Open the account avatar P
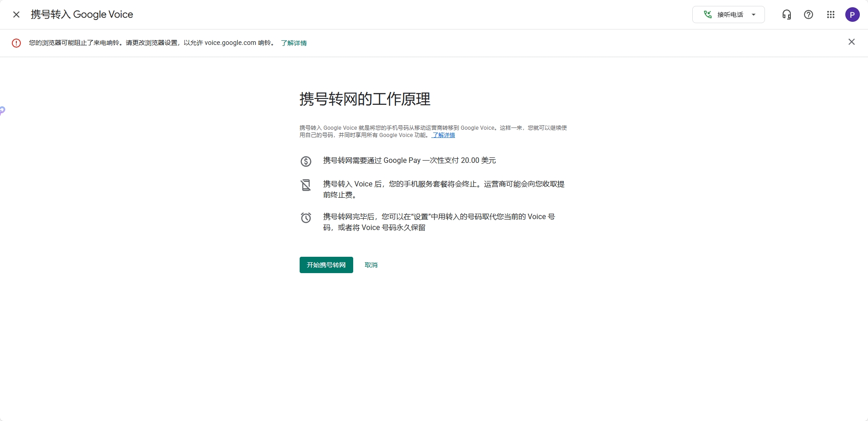 852,15
